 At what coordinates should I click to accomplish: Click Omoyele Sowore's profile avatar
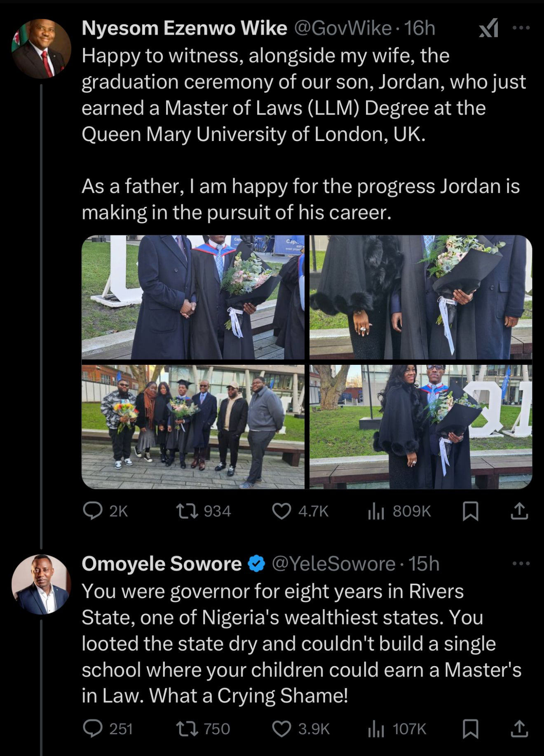tap(41, 584)
